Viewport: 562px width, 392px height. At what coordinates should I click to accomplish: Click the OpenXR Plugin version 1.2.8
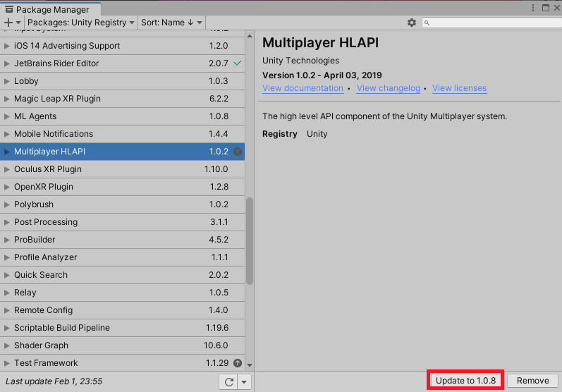coord(219,187)
